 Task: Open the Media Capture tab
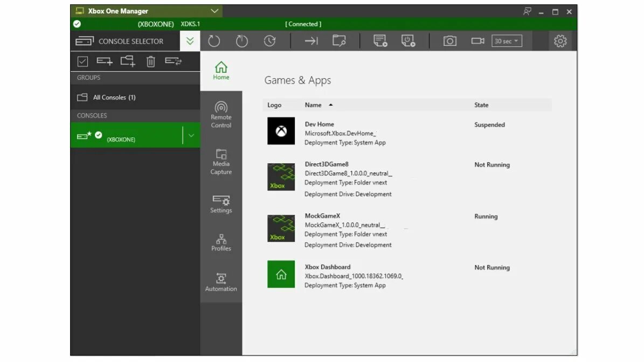(221, 162)
